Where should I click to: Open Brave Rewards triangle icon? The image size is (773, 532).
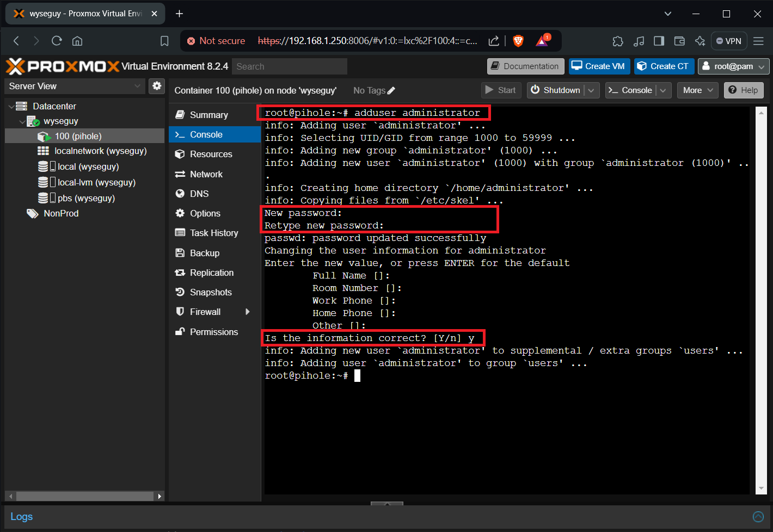coord(543,40)
